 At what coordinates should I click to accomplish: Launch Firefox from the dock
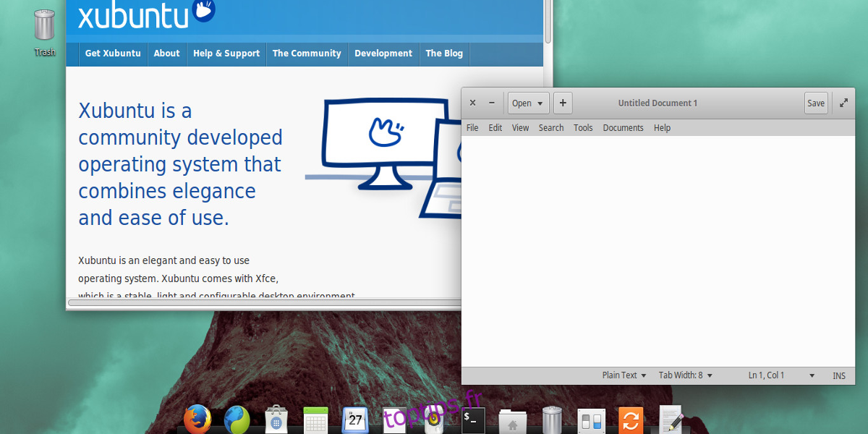197,419
